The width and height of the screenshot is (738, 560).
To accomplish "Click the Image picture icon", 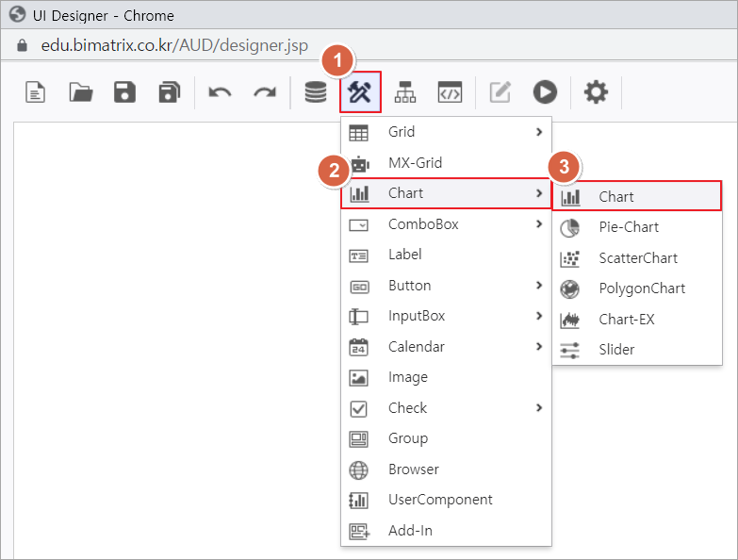I will tap(359, 378).
